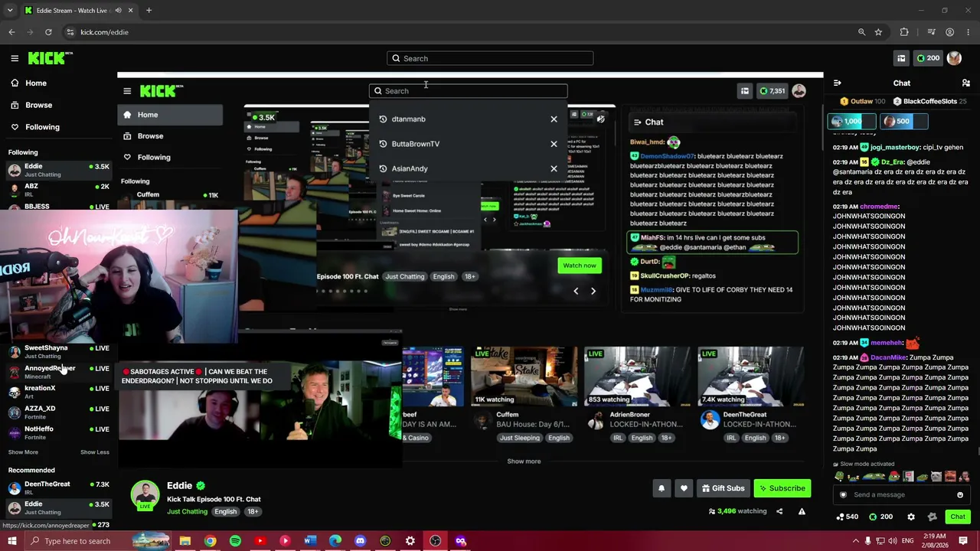Mute the Eddie Stream browser tab
Screen dimensions: 980x551
(119, 11)
